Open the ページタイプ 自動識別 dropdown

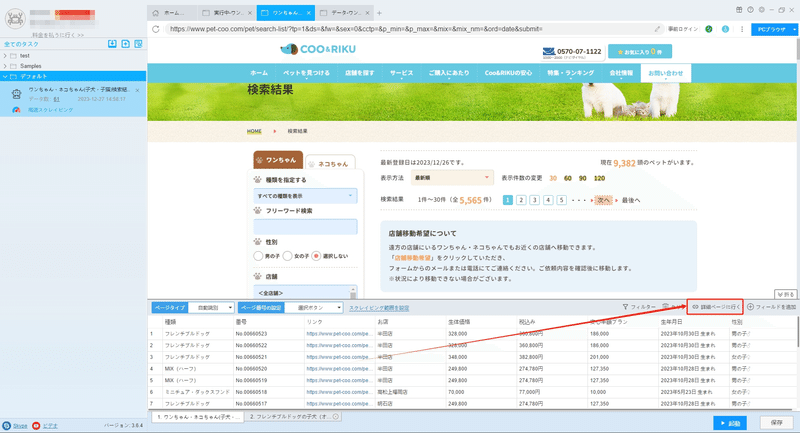[211, 308]
